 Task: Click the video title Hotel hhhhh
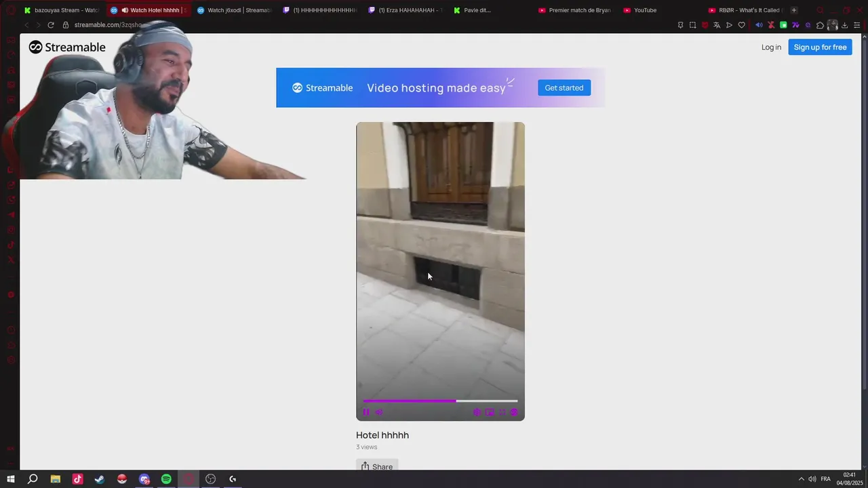point(382,435)
